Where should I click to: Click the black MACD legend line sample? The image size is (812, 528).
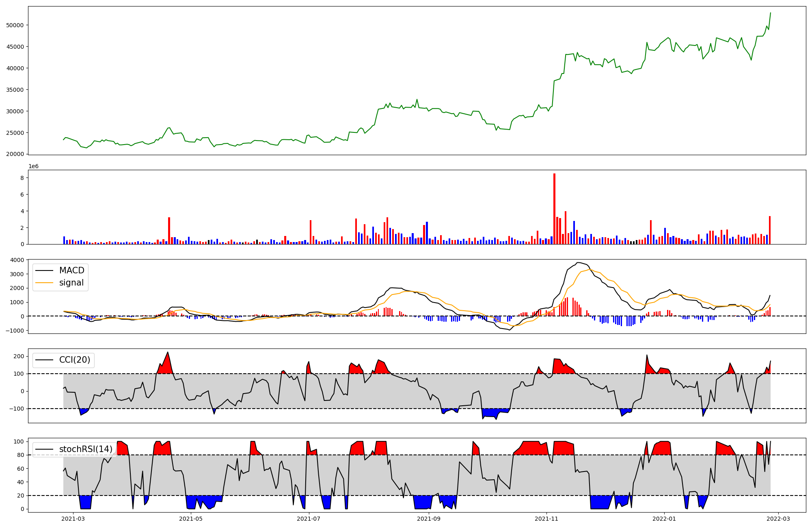44,270
